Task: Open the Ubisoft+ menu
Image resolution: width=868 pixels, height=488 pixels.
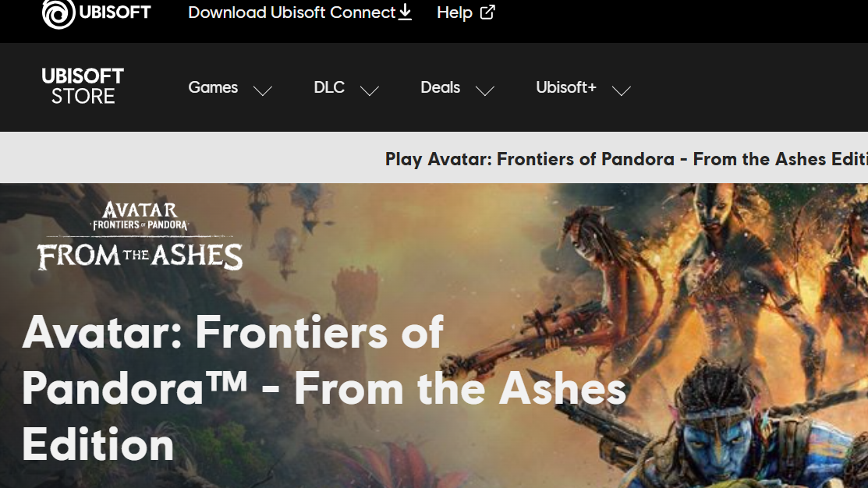Action: 565,87
